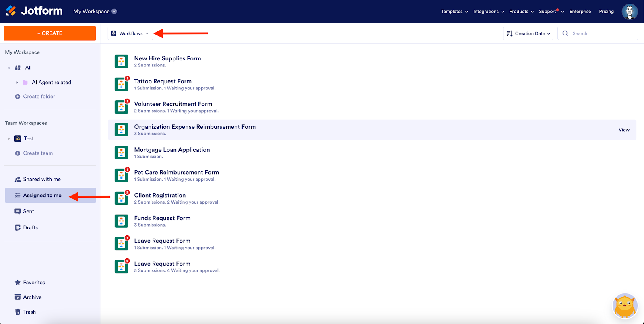
Task: Click the orange + CREATE button
Action: 50,33
